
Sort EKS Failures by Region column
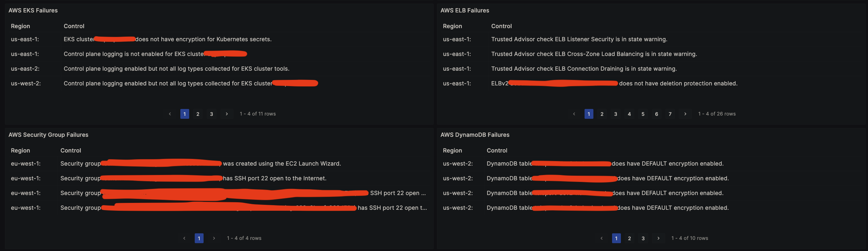pos(20,26)
